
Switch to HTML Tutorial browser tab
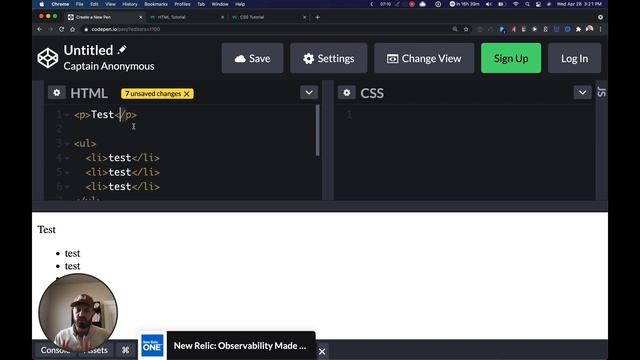171,17
